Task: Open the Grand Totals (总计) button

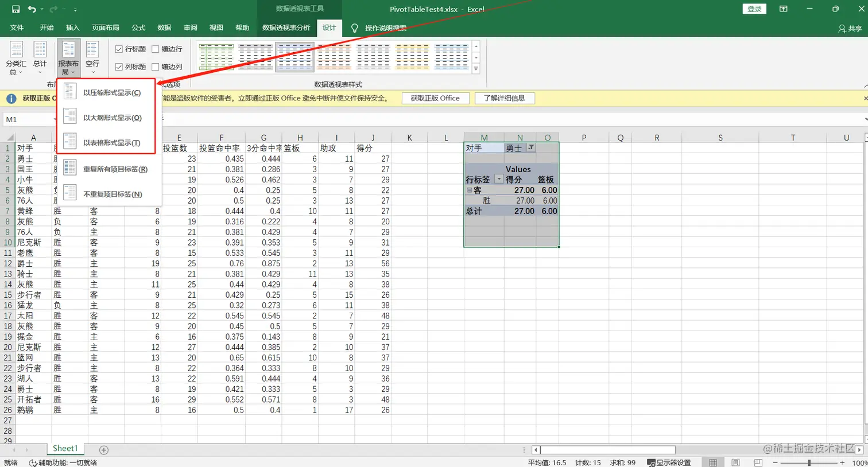Action: coord(40,58)
